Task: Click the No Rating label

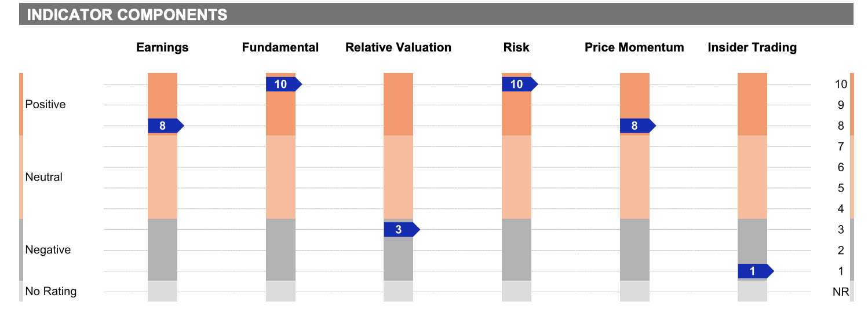Action: pos(50,291)
